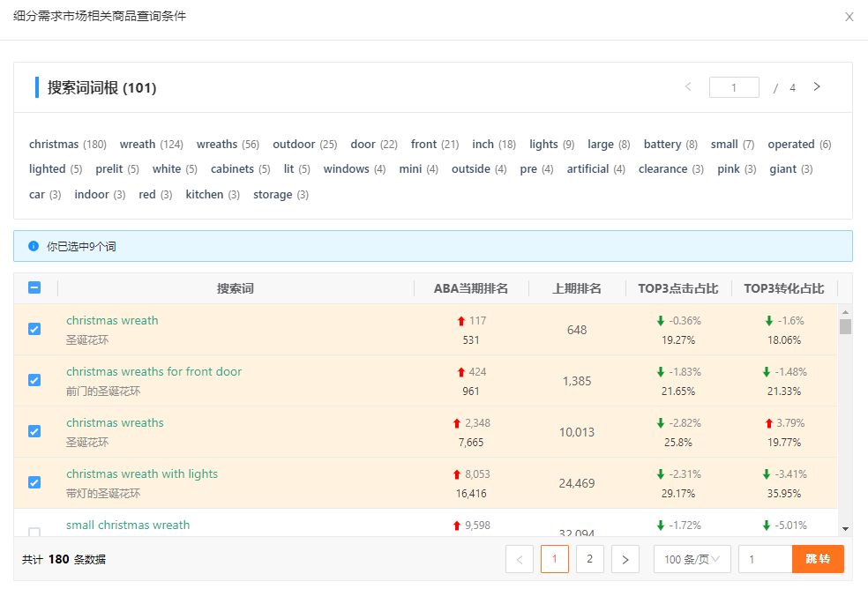This screenshot has width=868, height=589.
Task: Click the blue info icon in selection notice
Action: click(34, 246)
